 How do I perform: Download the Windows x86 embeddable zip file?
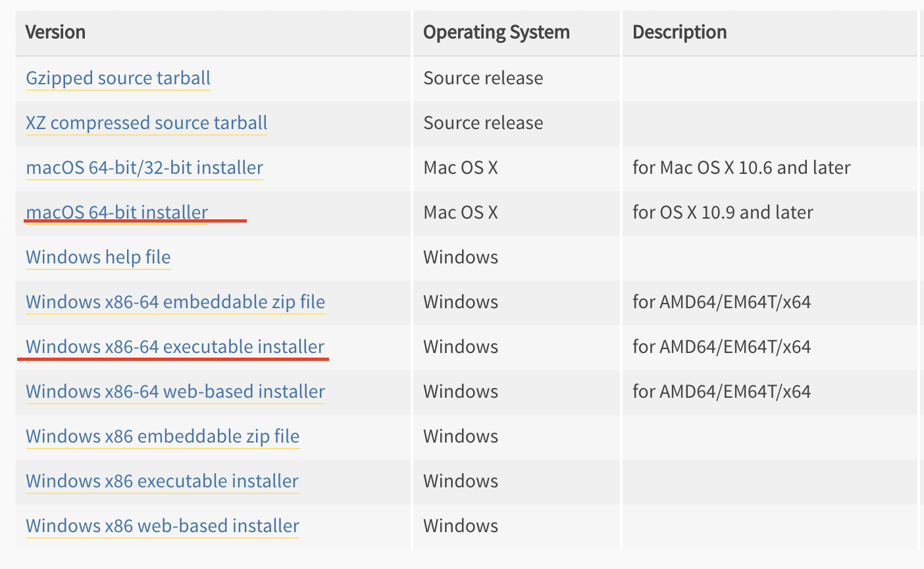163,436
